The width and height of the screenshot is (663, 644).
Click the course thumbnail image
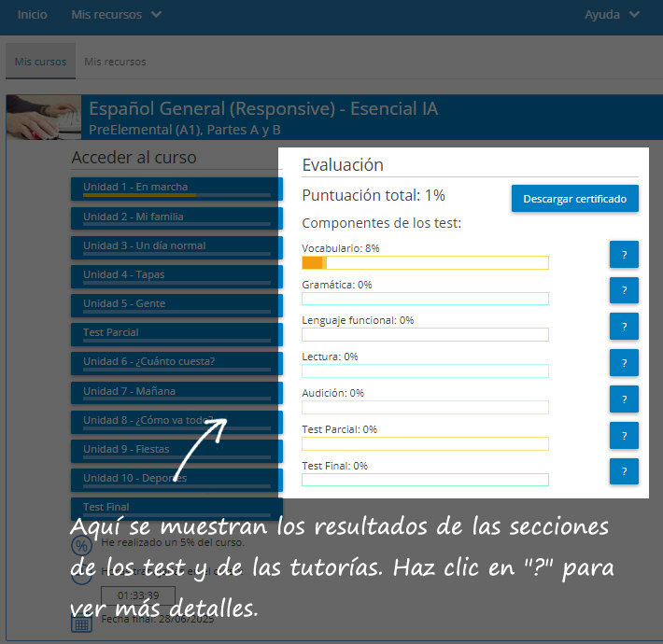click(44, 118)
